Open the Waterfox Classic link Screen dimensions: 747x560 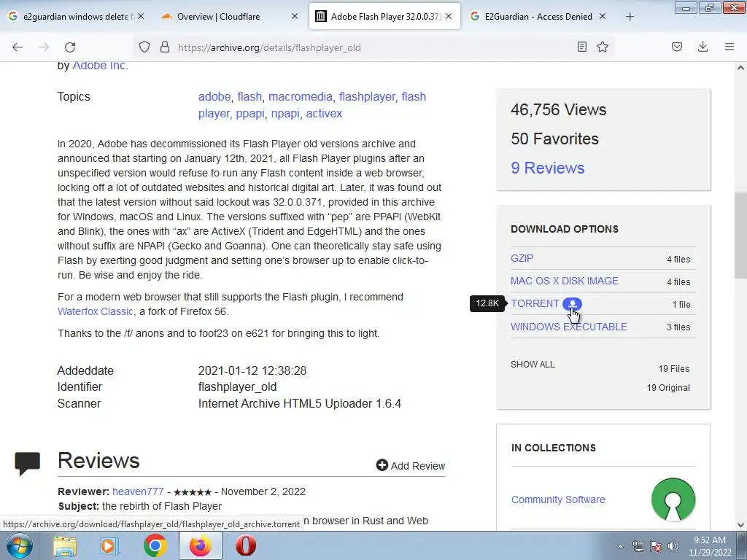coord(96,311)
